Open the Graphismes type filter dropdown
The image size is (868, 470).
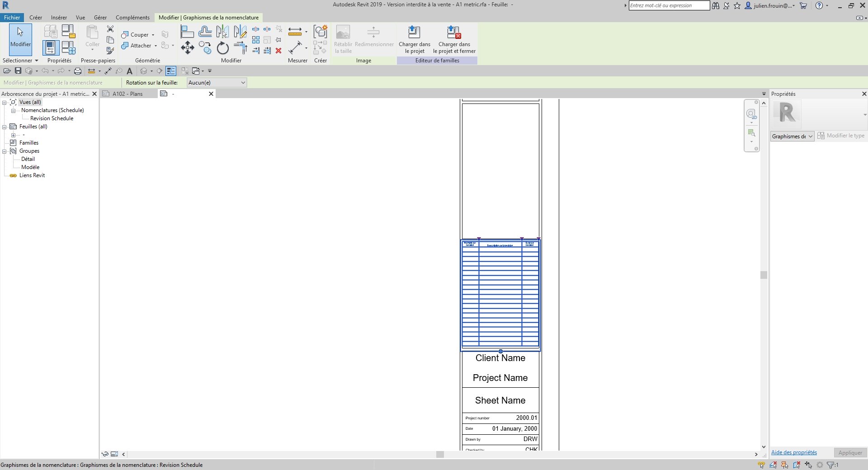792,136
